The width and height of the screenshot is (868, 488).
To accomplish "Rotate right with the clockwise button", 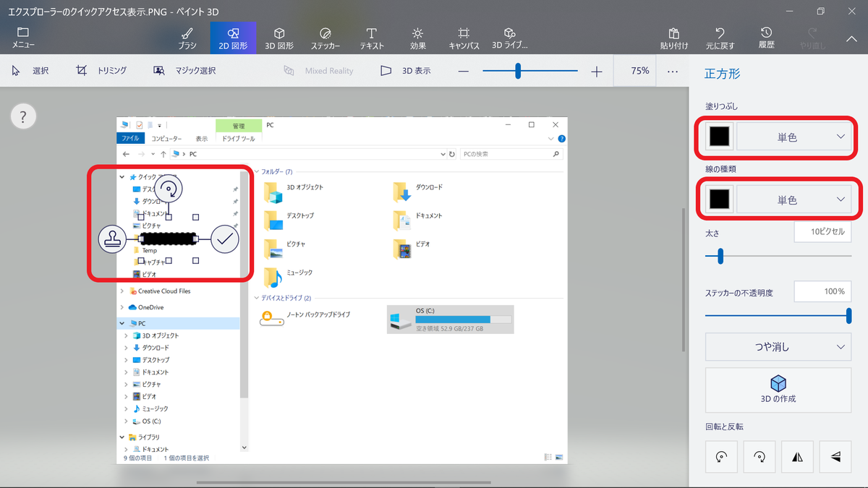I will [x=759, y=456].
